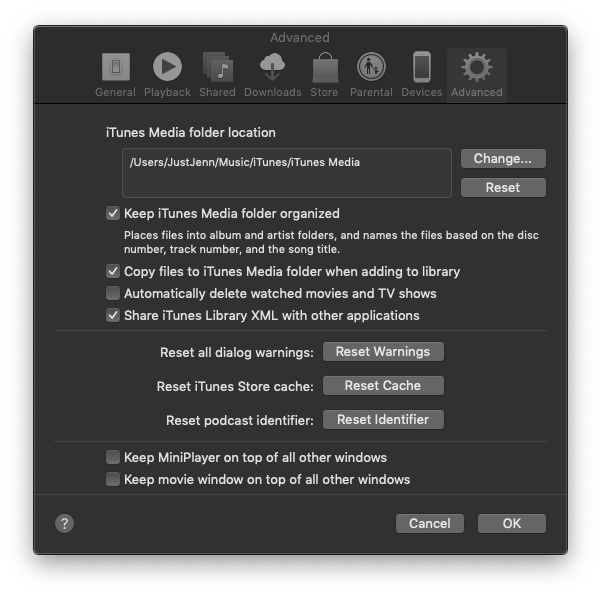Viewport: 601px width, 596px height.
Task: Click Reset Cache for iTunes Store
Action: [383, 385]
